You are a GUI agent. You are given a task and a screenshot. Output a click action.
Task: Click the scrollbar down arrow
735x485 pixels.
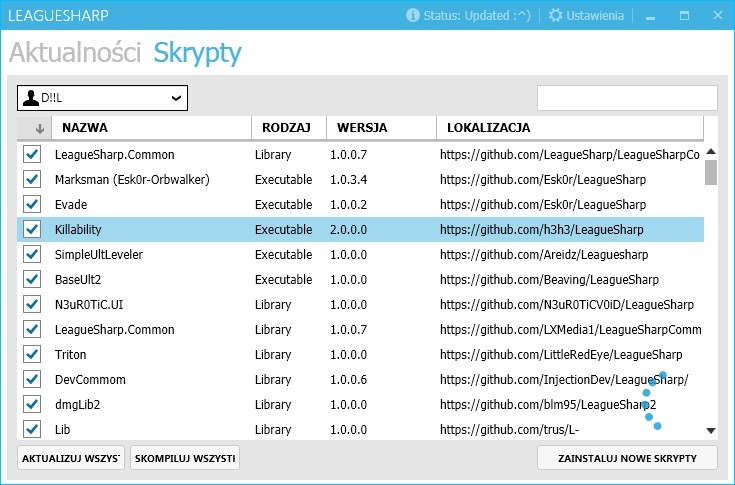[711, 430]
